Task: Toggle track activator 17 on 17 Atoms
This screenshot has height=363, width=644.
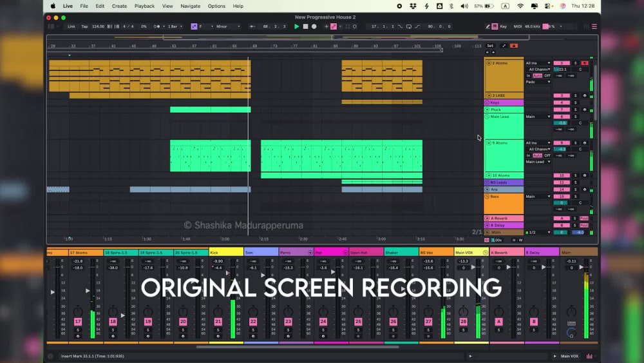Action: tap(78, 322)
